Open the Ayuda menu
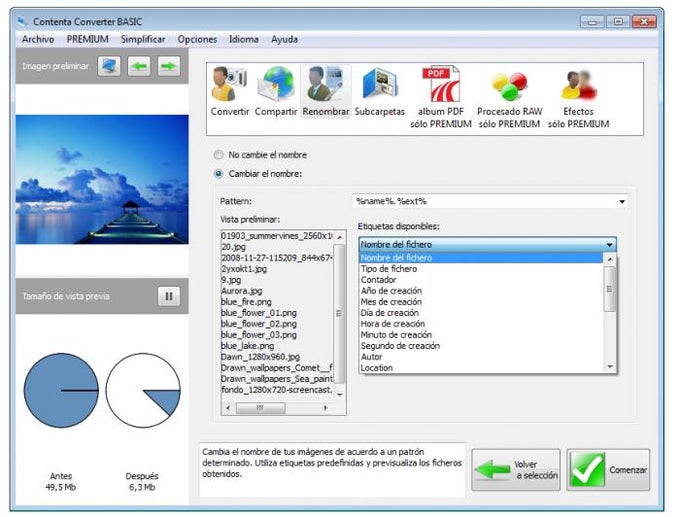Screen dimensions: 680x517 tap(284, 39)
